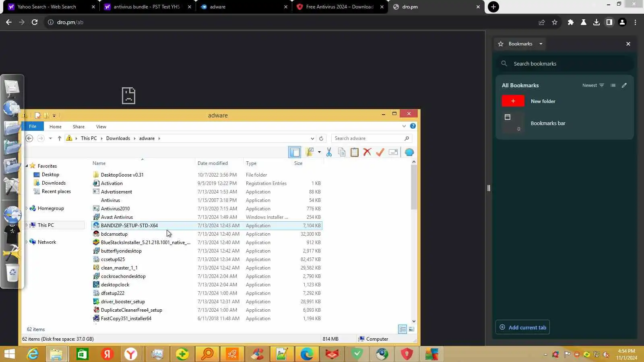Screen dimensions: 644x362
Task: Sort files by Date modified column
Action: 213,163
